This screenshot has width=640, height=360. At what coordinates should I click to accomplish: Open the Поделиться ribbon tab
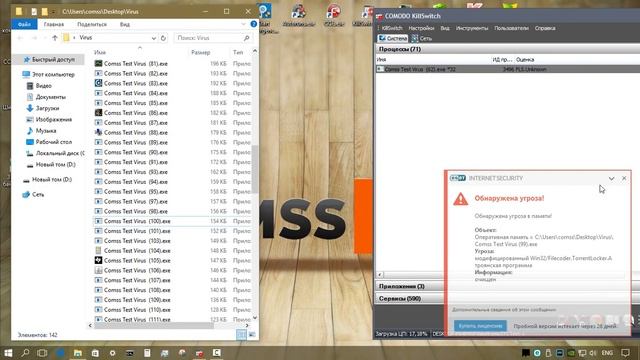pos(92,24)
